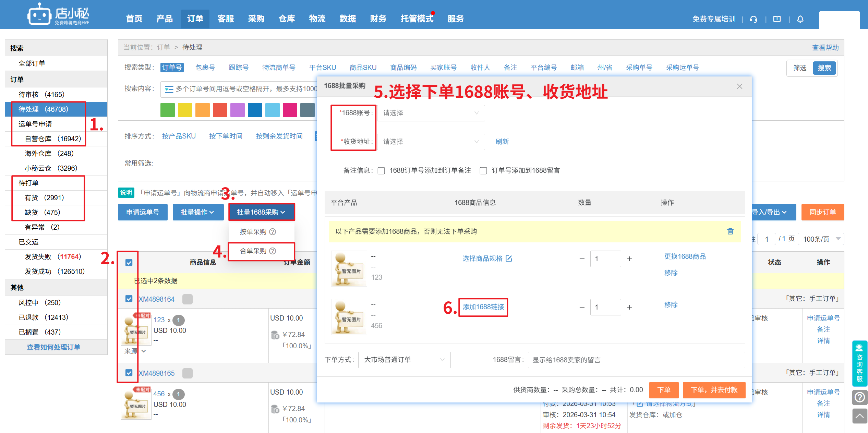Screen dimensions: 868x433
Task: Click the 1688留言 input field
Action: click(636, 360)
